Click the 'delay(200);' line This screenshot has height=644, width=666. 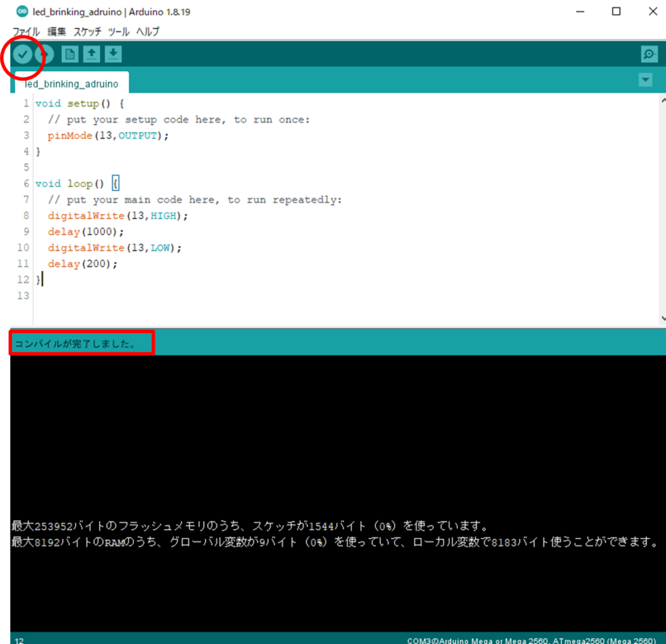(x=83, y=264)
